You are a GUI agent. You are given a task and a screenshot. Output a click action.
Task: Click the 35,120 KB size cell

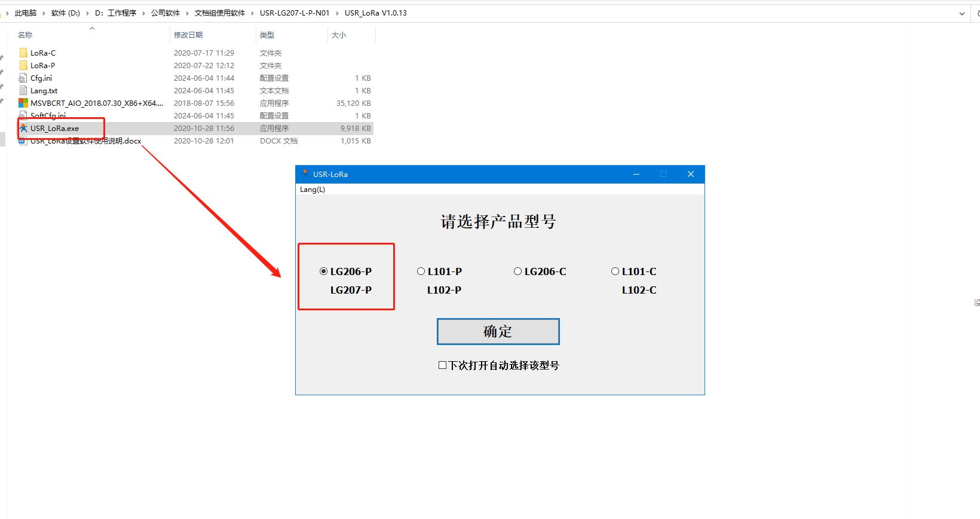pos(354,103)
